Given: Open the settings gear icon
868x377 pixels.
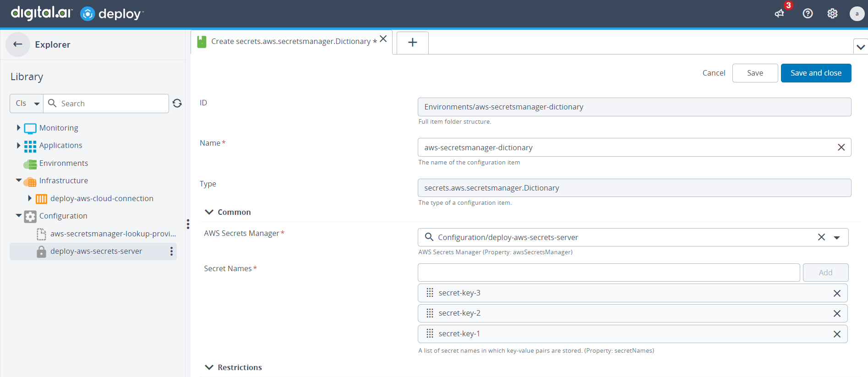Looking at the screenshot, I should (832, 14).
